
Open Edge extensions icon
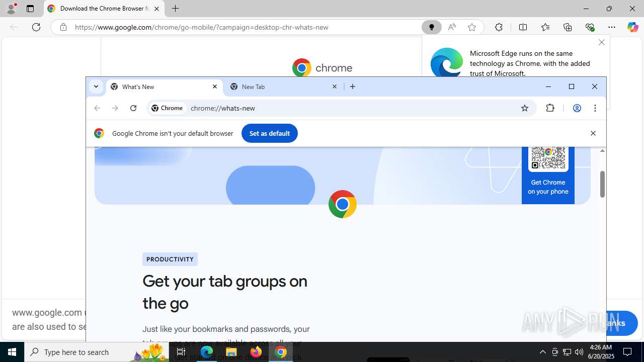tap(499, 27)
